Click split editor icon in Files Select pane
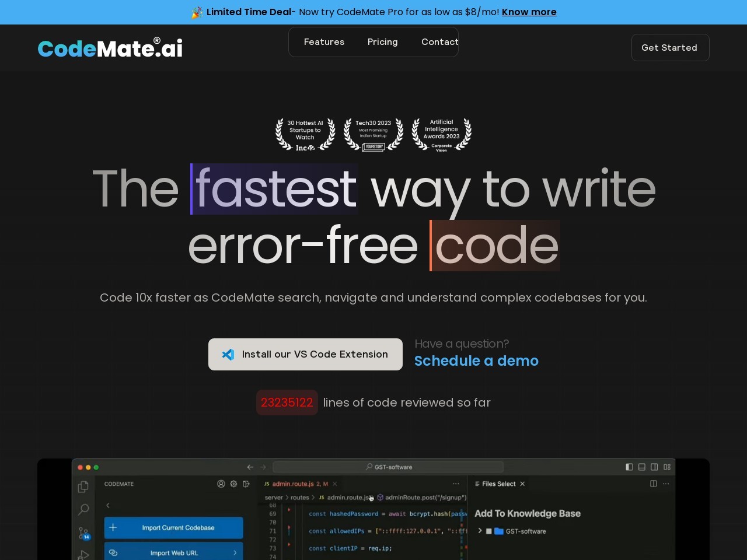Viewport: 747px width, 560px height. (654, 484)
